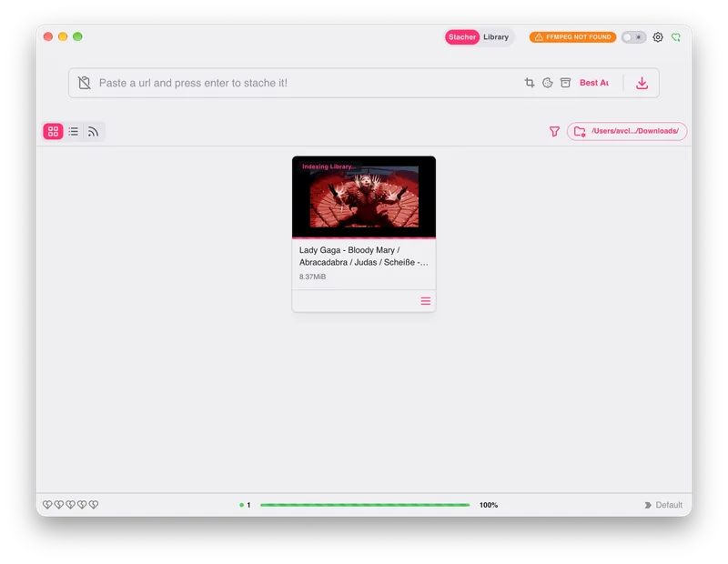Open the Default configuration selector
Screen dimensions: 728x564
click(x=663, y=505)
